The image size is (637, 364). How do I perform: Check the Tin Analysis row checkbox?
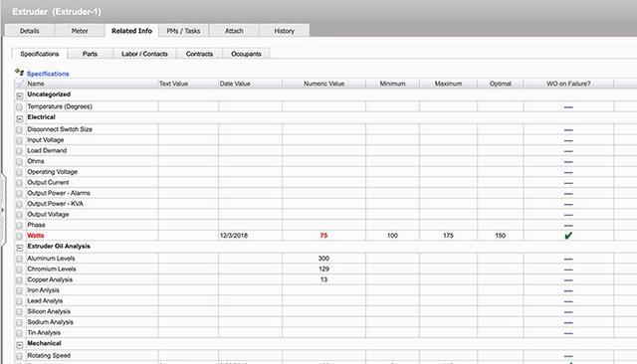coord(19,333)
